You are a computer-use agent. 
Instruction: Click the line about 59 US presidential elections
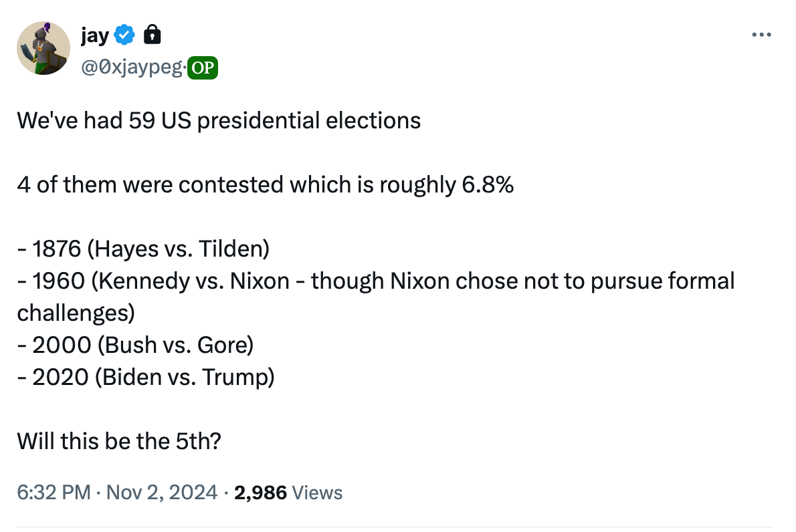pos(219,121)
